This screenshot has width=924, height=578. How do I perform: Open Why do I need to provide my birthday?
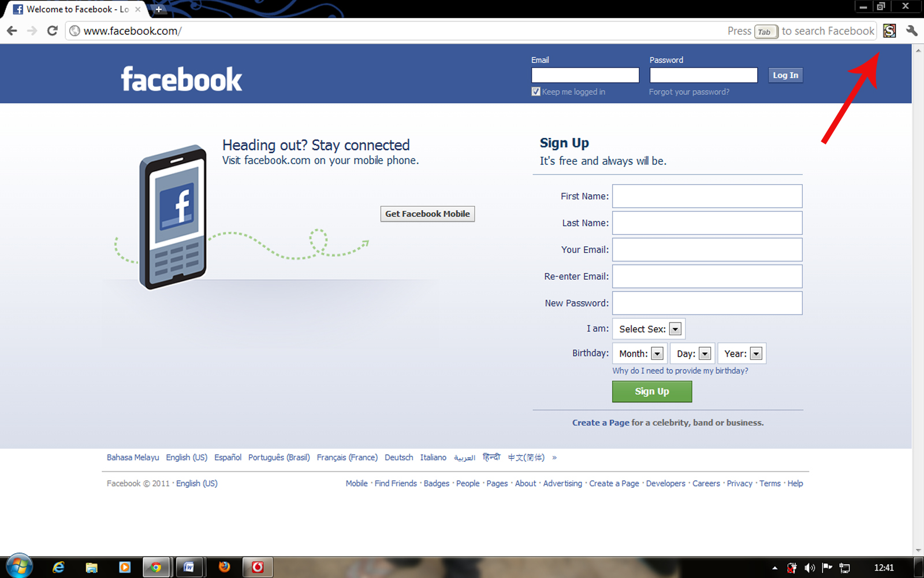point(680,371)
